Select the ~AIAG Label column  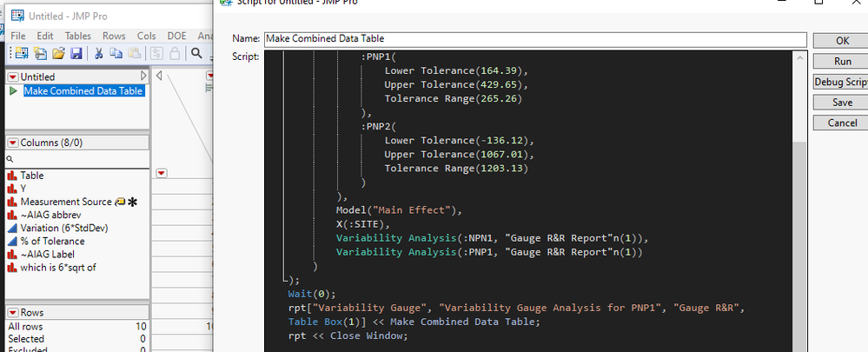coord(48,255)
